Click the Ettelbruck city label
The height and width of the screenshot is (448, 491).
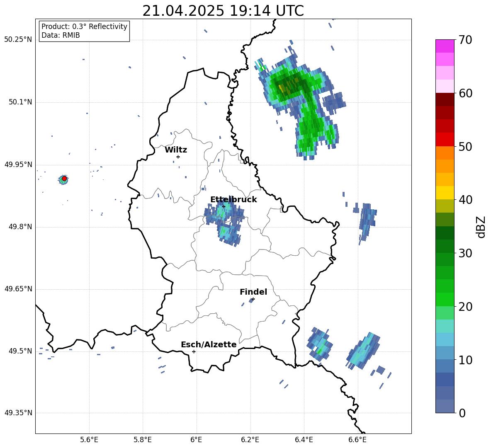tap(233, 200)
